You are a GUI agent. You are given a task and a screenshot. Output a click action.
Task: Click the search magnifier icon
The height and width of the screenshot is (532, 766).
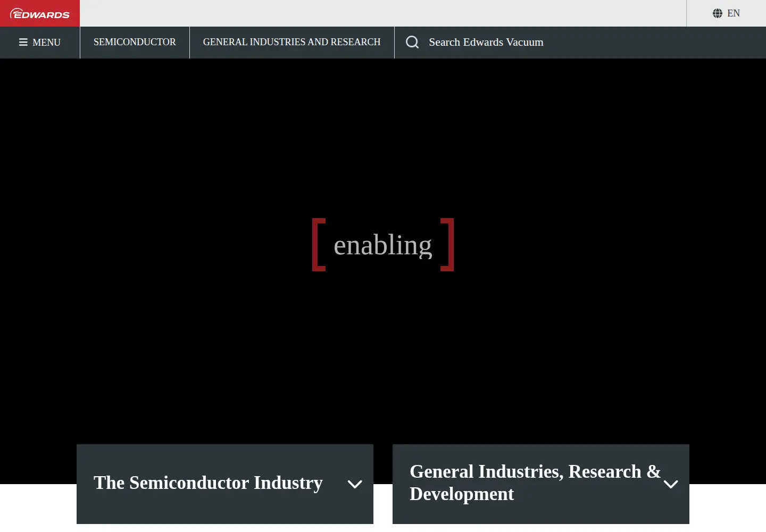(412, 42)
